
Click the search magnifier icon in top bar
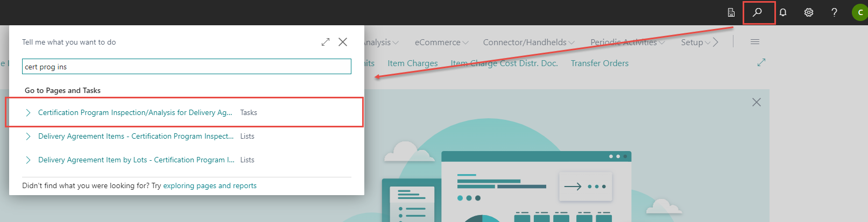click(x=757, y=12)
